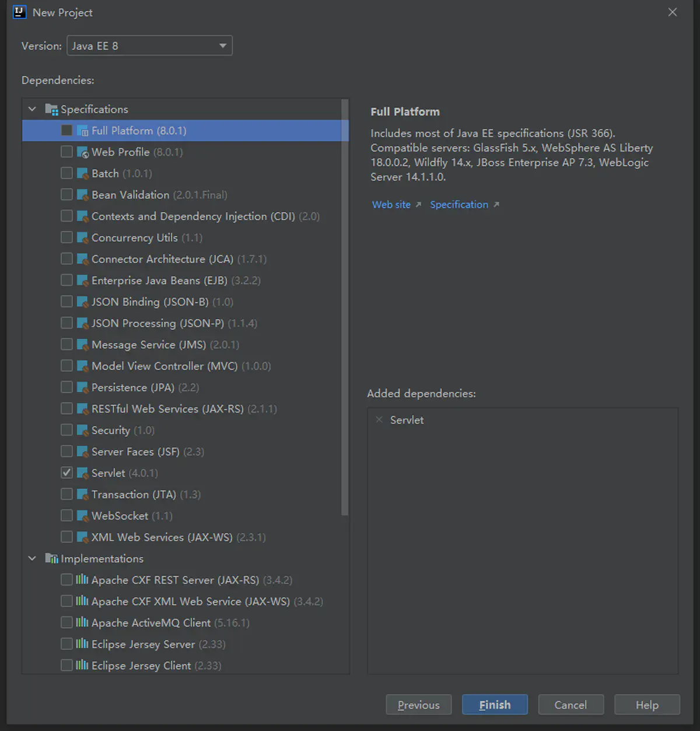Enable the WebSocket (1.1) checkbox

click(66, 515)
